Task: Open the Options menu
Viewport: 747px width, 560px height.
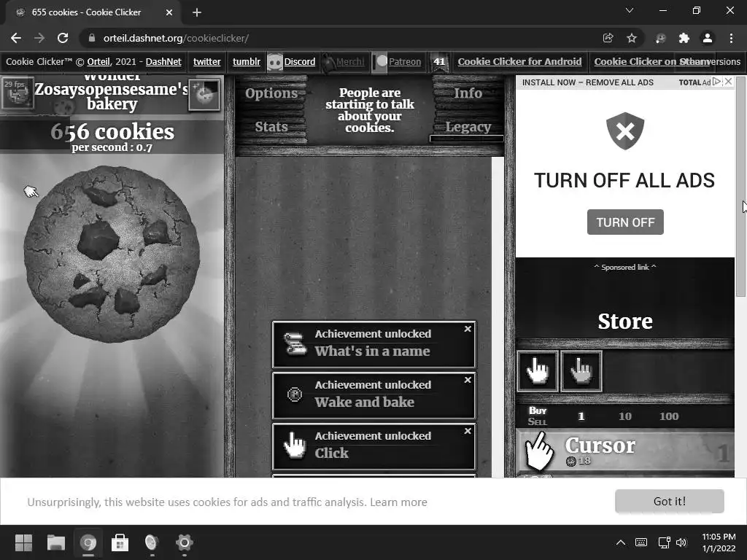Action: (x=271, y=93)
